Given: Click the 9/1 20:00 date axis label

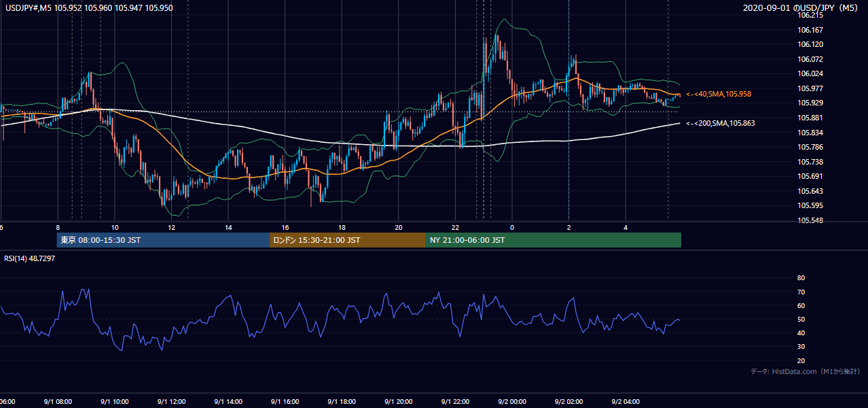Looking at the screenshot, I should tap(398, 402).
